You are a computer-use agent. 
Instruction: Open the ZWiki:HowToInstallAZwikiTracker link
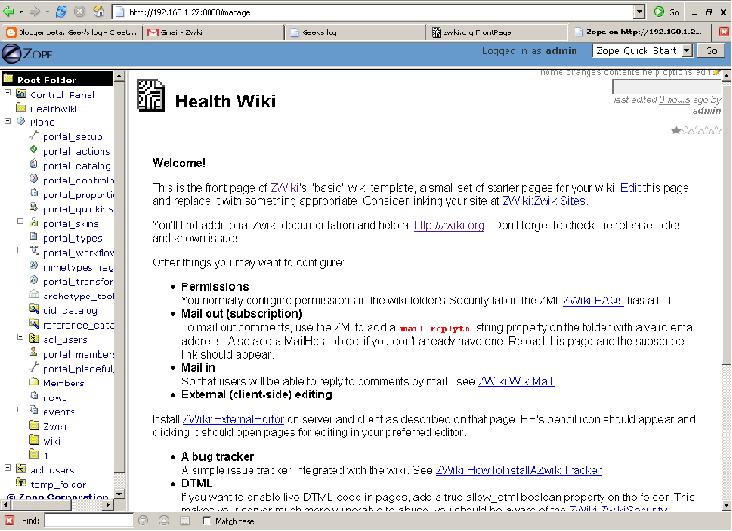click(519, 470)
